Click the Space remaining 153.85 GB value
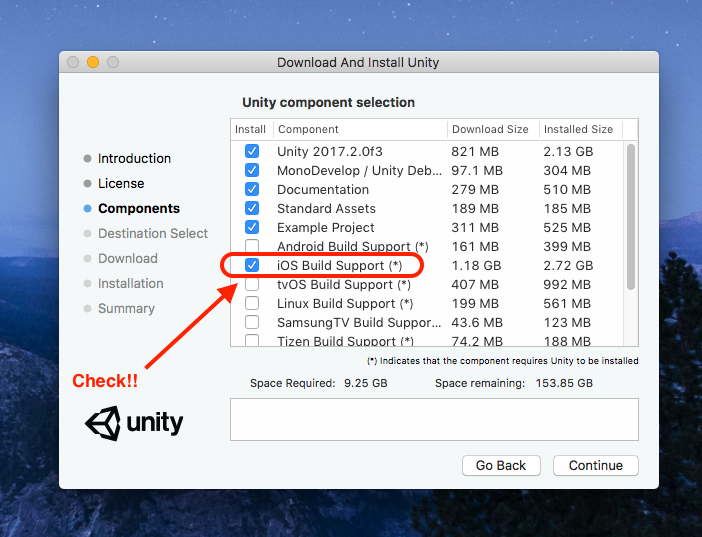Viewport: 702px width, 537px height. coord(564,383)
